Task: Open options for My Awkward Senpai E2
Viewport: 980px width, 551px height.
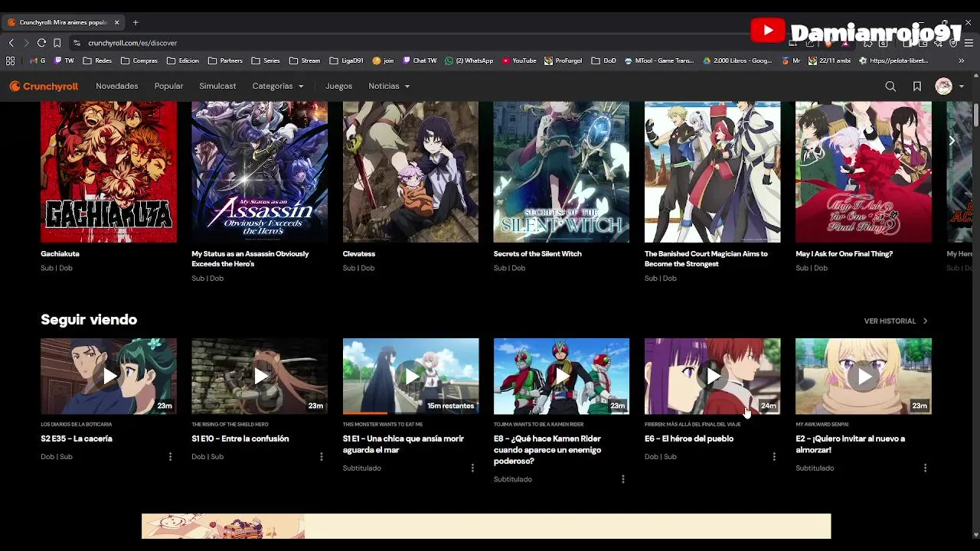Action: click(x=925, y=468)
